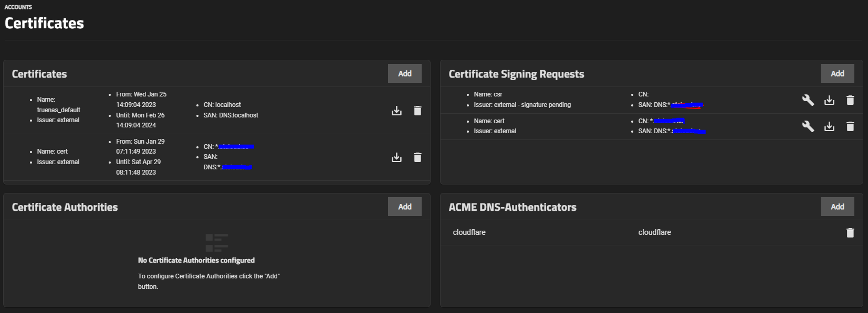
Task: Open wrench options for the cert signing request
Action: coord(808,126)
